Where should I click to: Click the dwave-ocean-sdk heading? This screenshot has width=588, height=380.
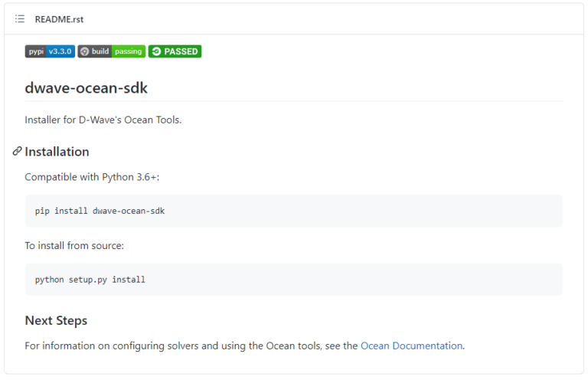point(86,88)
